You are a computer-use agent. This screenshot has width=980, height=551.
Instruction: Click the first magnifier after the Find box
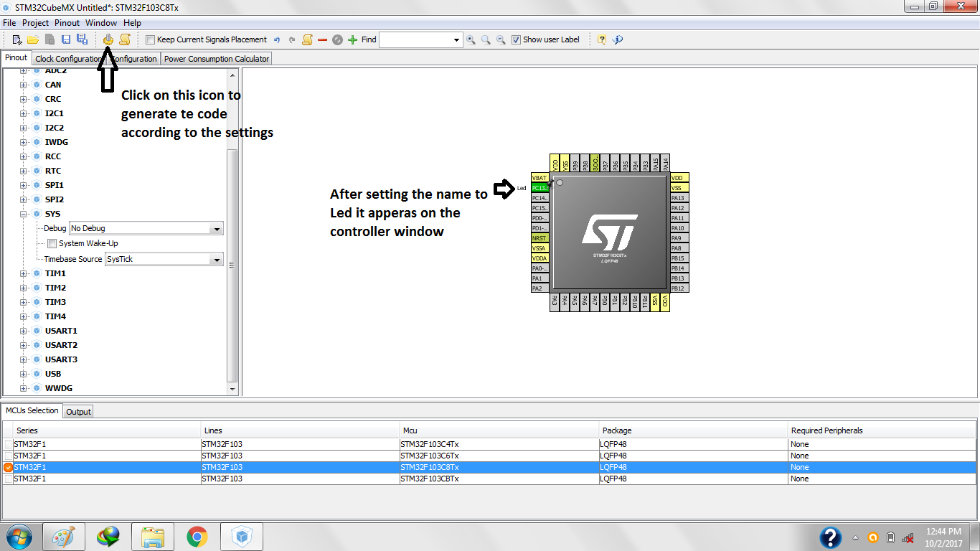coord(471,39)
